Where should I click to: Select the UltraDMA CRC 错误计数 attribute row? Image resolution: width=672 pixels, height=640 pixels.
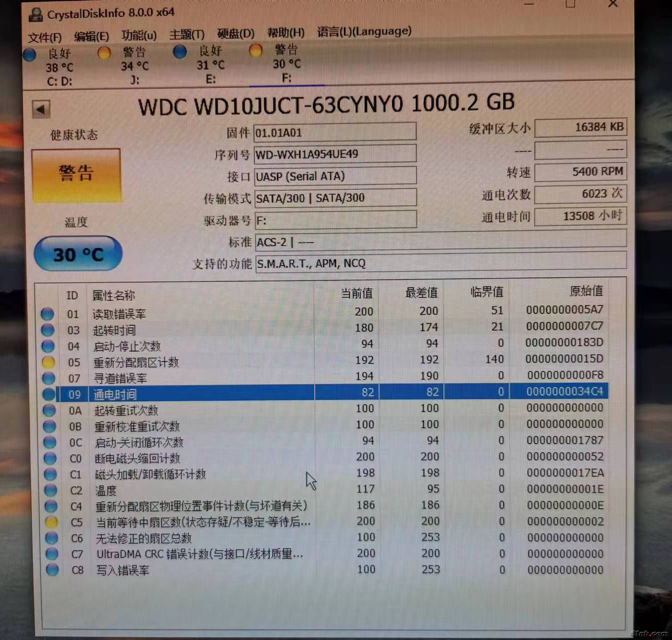click(326, 554)
